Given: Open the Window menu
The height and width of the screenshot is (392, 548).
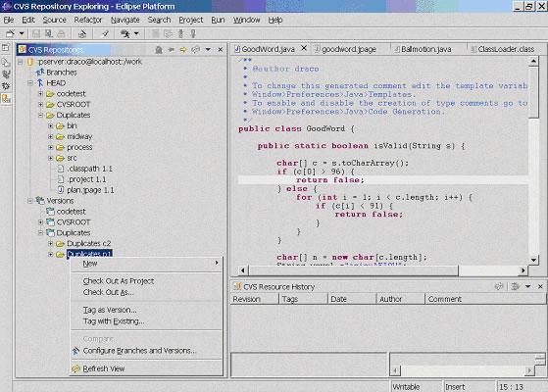Looking at the screenshot, I should click(247, 20).
